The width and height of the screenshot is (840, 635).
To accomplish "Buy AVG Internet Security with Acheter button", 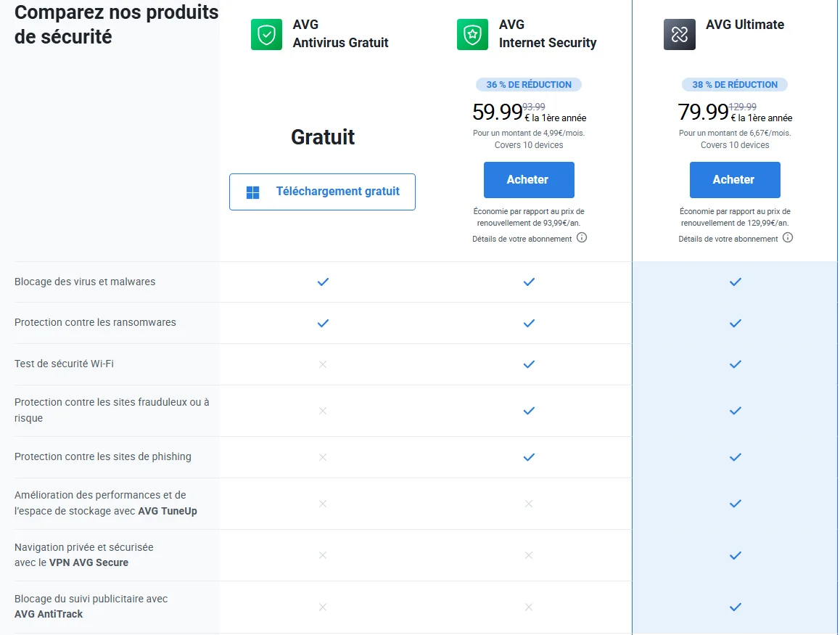I will click(529, 180).
